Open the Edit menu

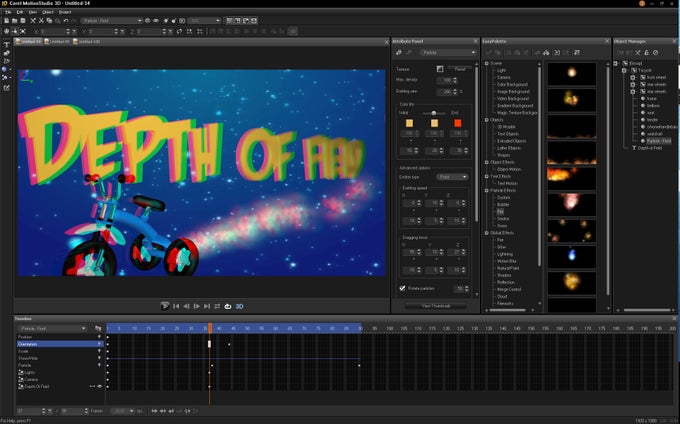(x=20, y=11)
